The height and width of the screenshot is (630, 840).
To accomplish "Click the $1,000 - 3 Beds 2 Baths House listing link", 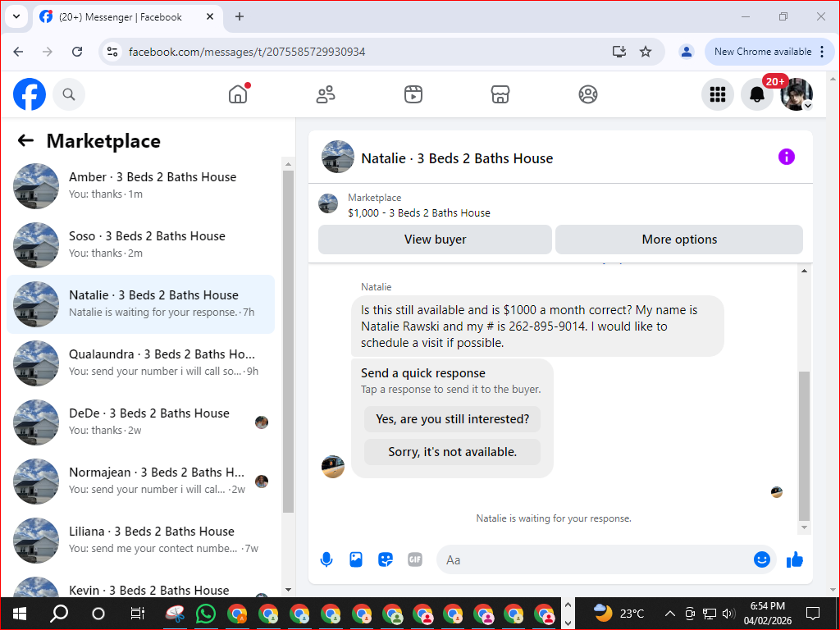I will [x=419, y=212].
